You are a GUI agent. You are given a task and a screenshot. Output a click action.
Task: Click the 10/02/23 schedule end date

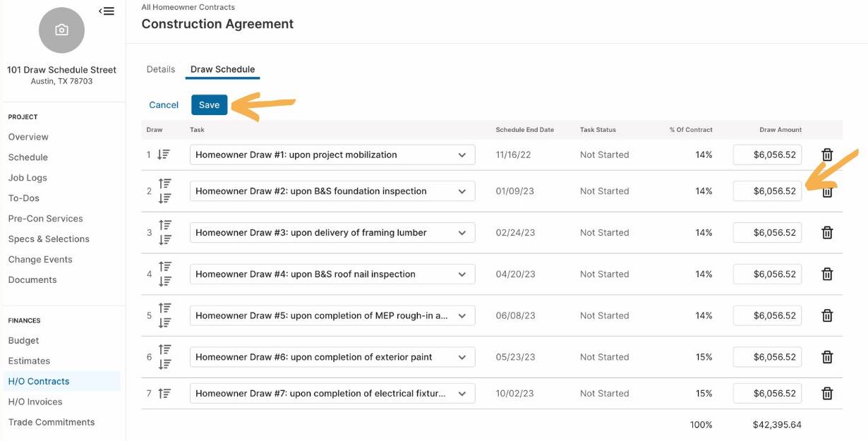[515, 394]
